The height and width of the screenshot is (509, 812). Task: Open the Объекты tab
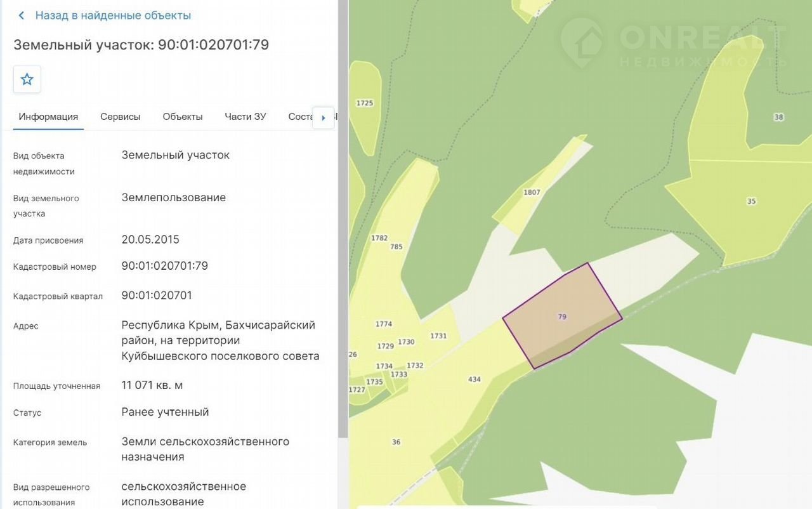coord(183,117)
